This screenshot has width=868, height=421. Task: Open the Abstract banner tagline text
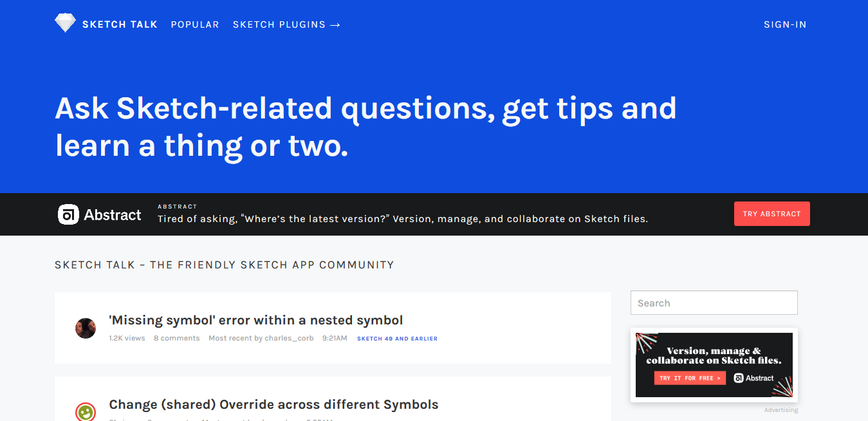(x=403, y=219)
